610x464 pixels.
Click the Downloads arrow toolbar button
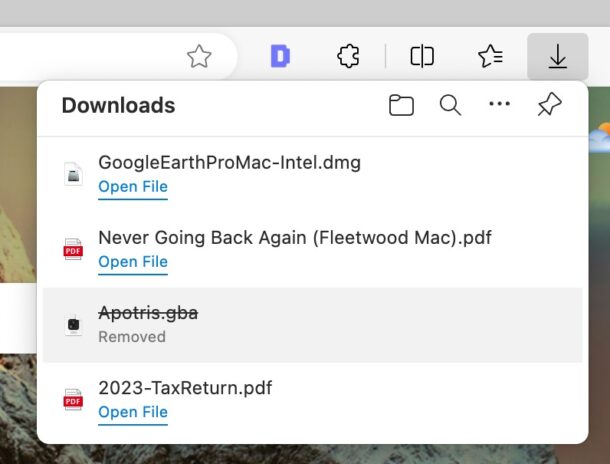(558, 57)
